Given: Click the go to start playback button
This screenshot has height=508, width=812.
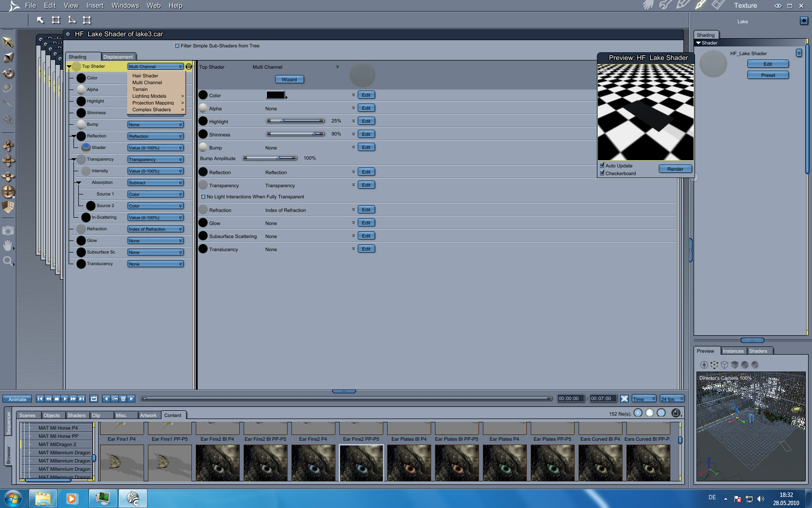Looking at the screenshot, I should point(40,399).
